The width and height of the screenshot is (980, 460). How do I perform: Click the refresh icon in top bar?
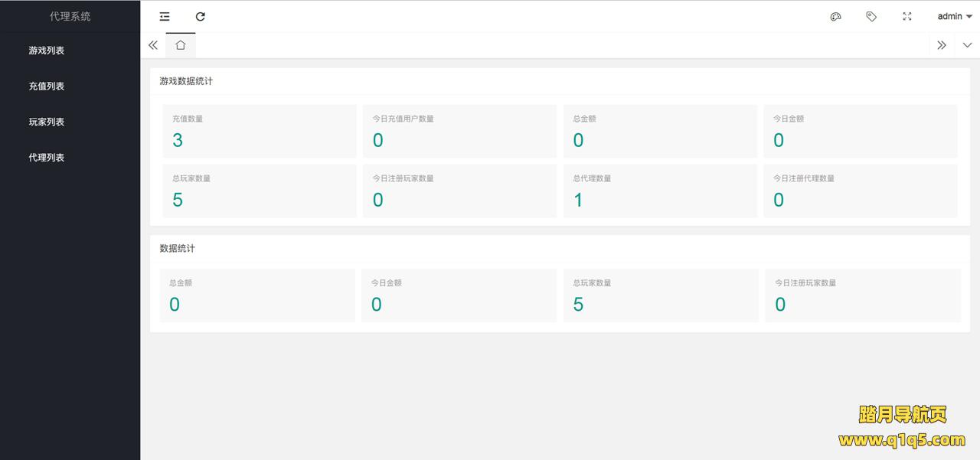pyautogui.click(x=200, y=16)
